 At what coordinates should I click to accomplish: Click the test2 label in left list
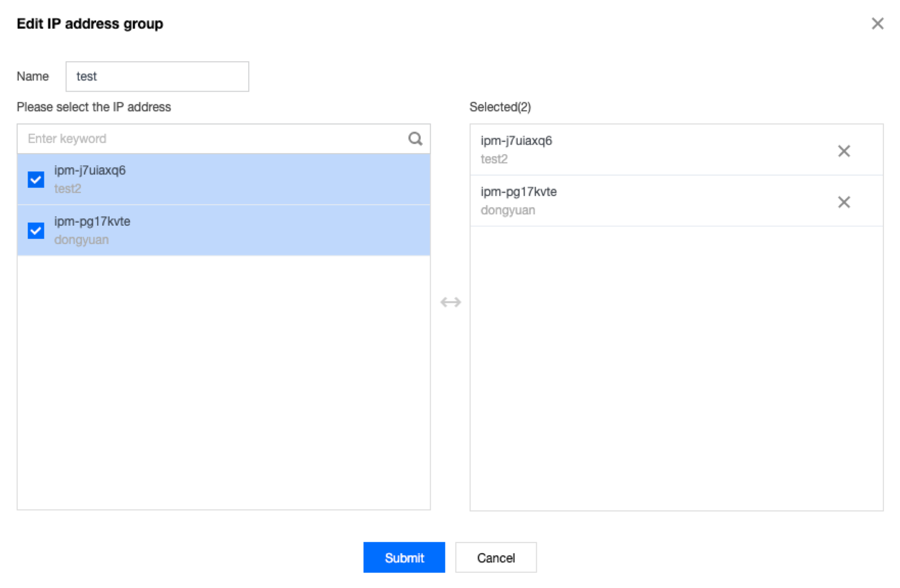coord(68,189)
